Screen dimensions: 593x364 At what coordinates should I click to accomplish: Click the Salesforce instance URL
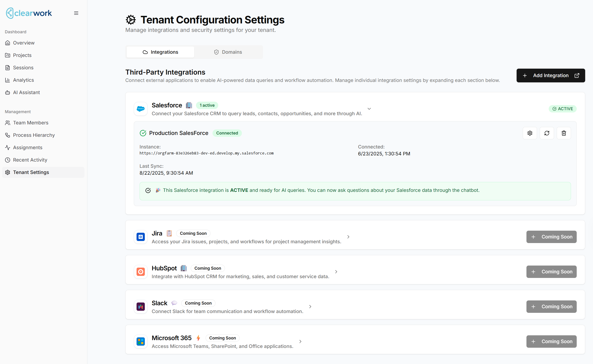[207, 153]
